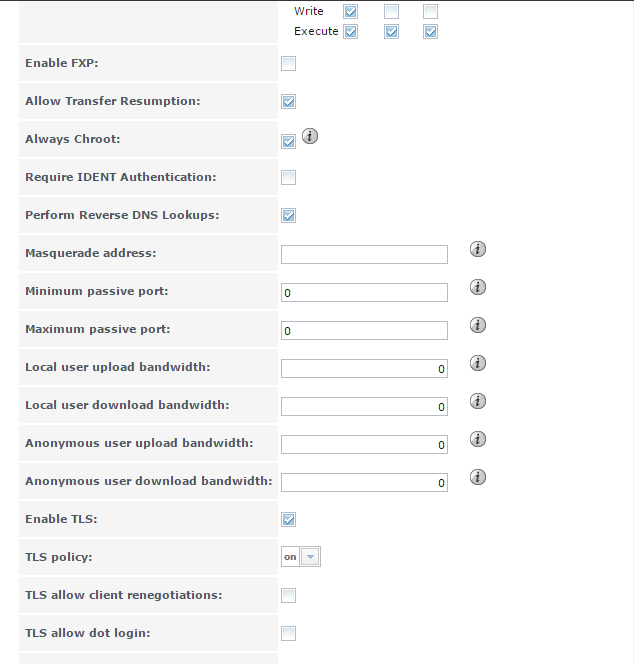Open info for Anonymous user upload bandwidth
The image size is (634, 664).
tap(478, 439)
